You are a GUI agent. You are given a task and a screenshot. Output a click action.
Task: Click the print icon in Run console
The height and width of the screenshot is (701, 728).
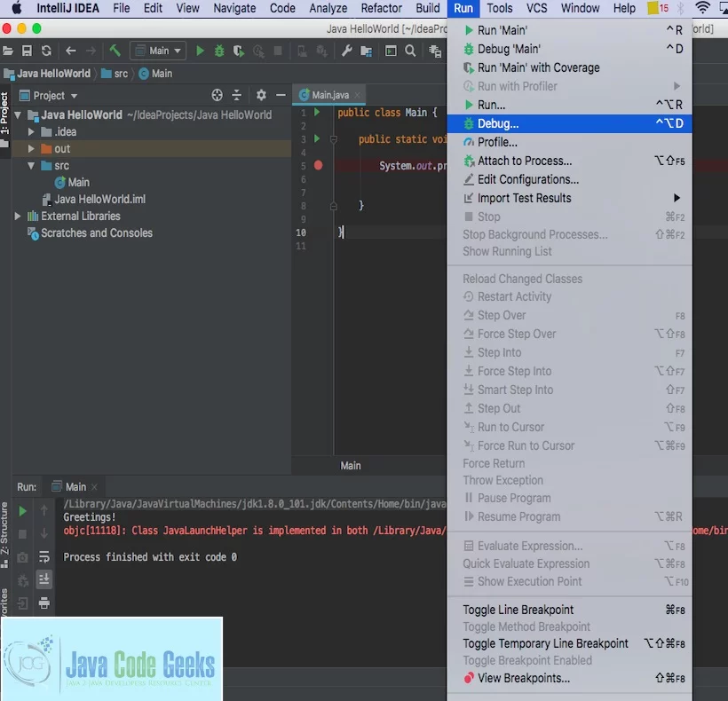click(x=44, y=603)
